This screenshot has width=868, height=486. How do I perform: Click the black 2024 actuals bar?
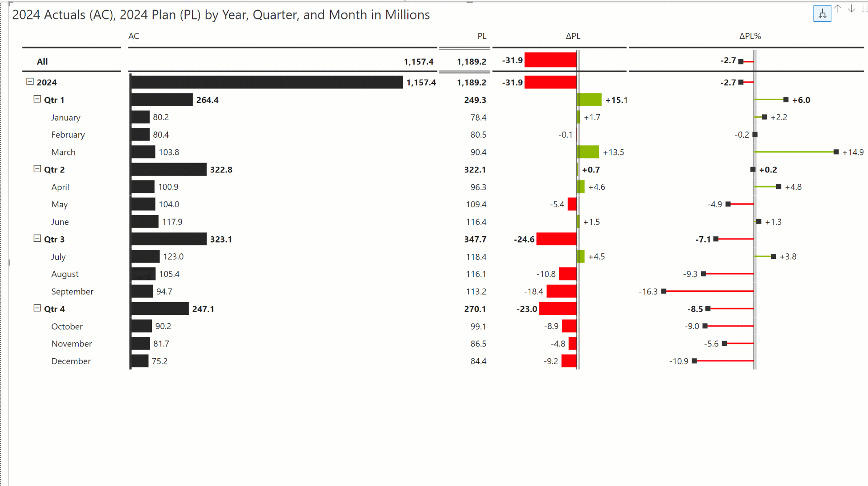tap(267, 82)
